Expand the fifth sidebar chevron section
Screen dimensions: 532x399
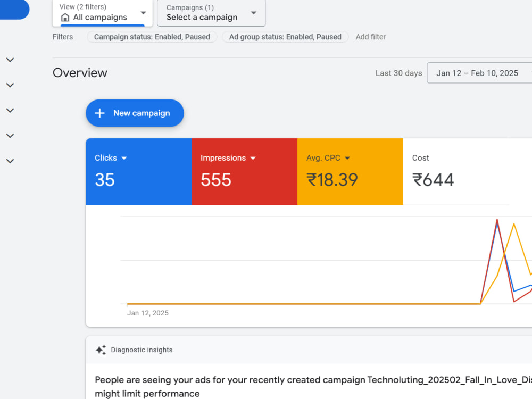click(x=10, y=161)
